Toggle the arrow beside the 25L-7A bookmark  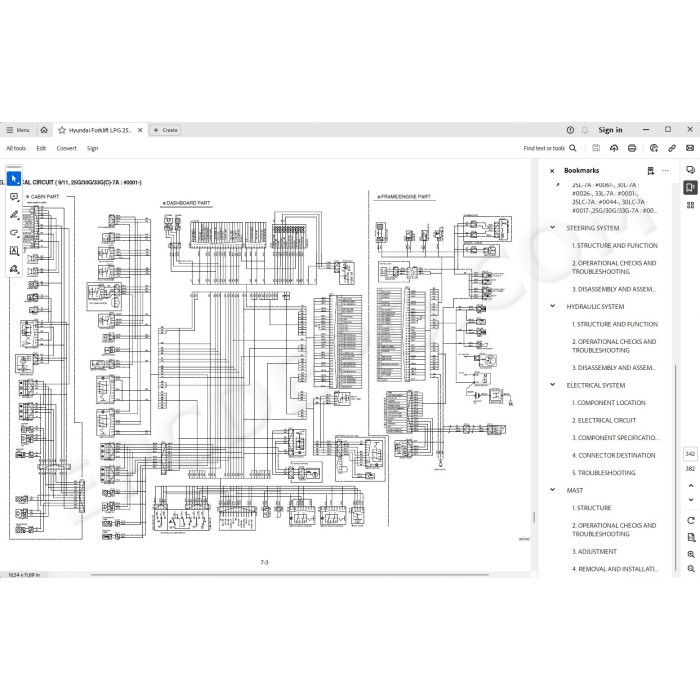[557, 184]
